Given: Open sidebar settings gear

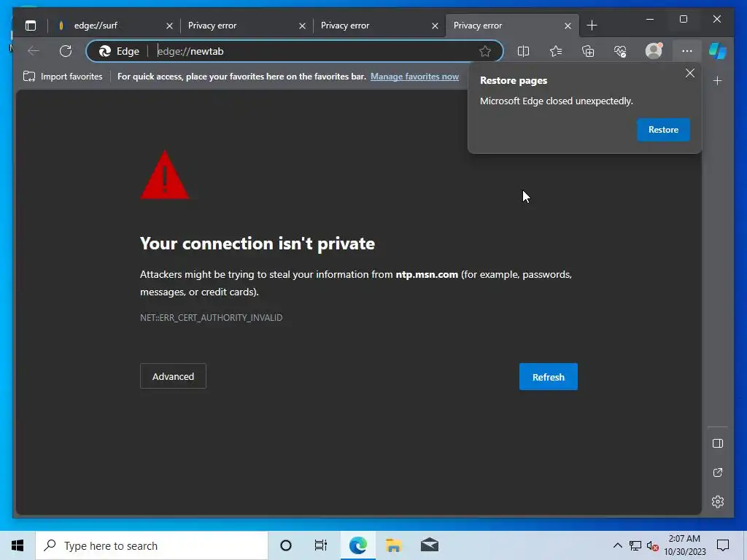Looking at the screenshot, I should 718,502.
